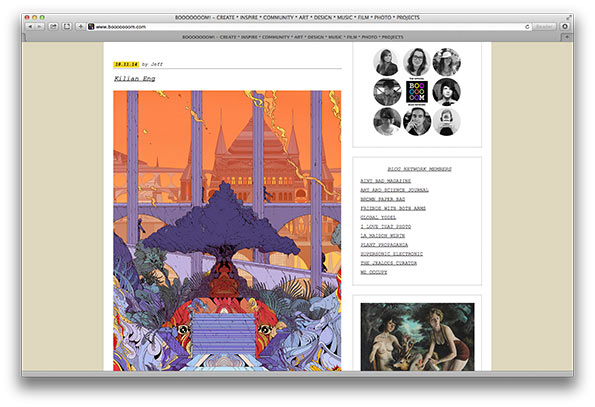Enter full screen with the expand arrows icon
Viewport: 595px width, 407px height.
click(x=568, y=17)
